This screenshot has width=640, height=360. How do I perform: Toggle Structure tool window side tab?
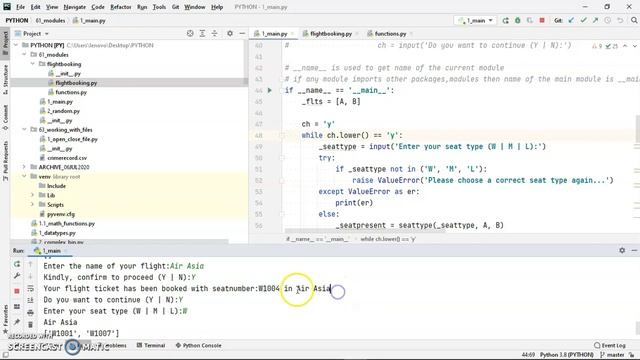point(5,80)
